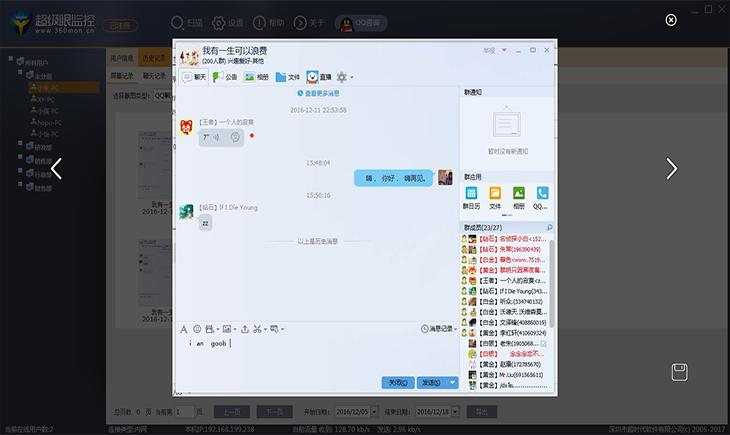Switch to the 历史记录 tab
This screenshot has height=435, width=730.
[x=153, y=58]
